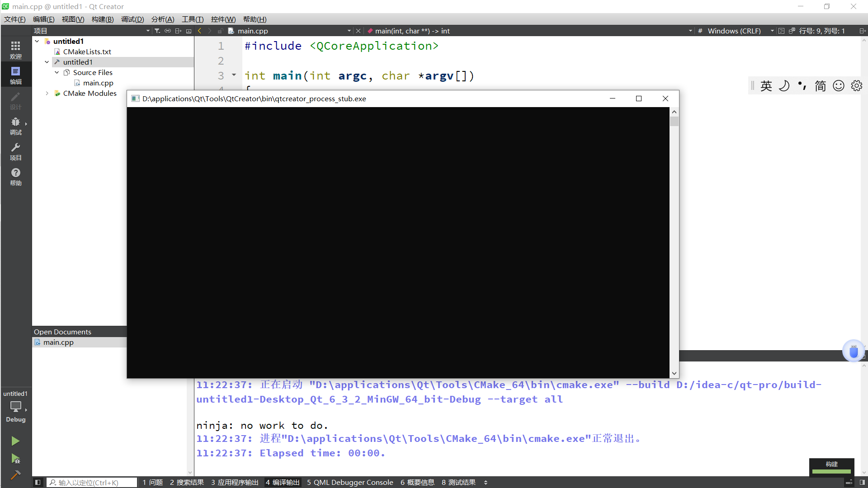Toggle IME punctuation mode icon

(802, 86)
